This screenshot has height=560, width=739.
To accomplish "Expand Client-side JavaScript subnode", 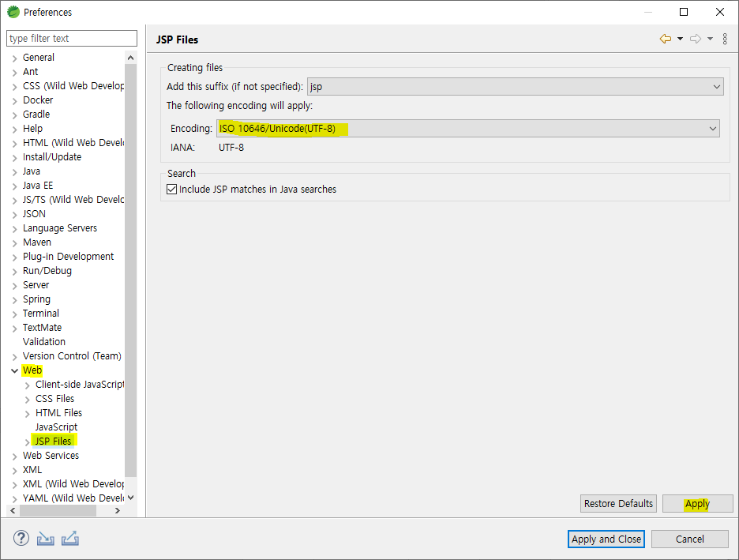I will pos(28,385).
